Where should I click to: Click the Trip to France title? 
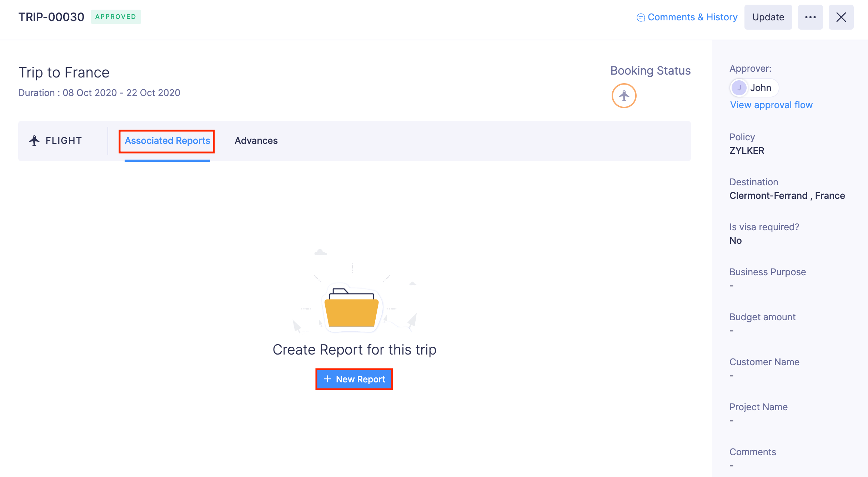point(64,72)
